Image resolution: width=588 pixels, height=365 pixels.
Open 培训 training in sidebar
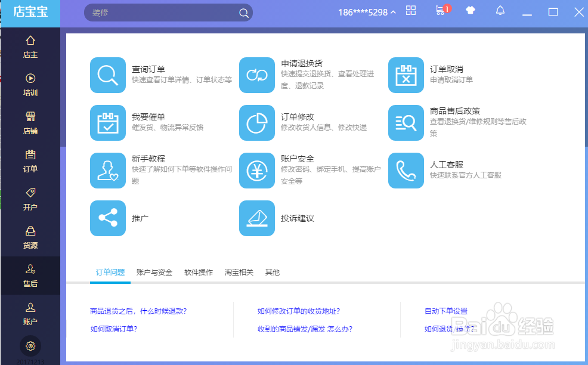[30, 85]
